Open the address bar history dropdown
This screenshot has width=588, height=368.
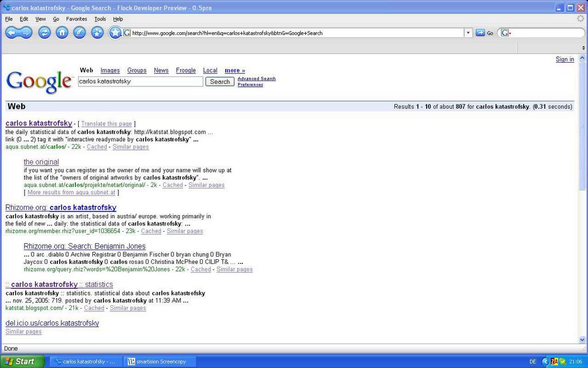tap(468, 33)
